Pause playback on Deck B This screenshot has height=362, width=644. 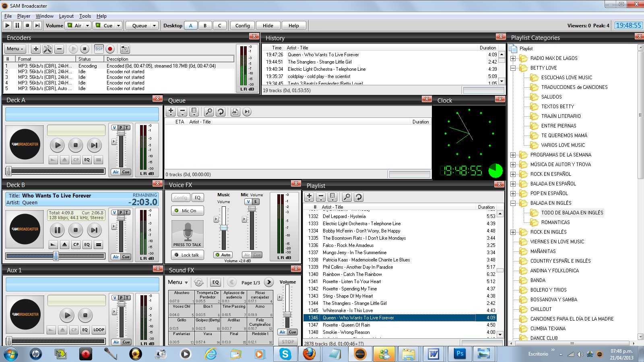[x=58, y=230]
